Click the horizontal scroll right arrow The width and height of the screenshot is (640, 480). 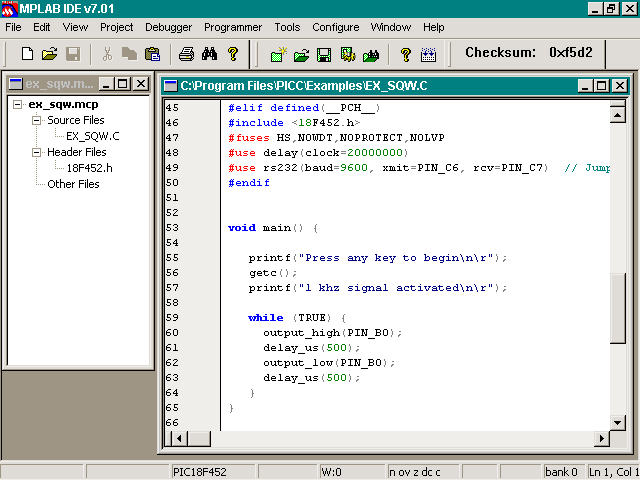[602, 439]
